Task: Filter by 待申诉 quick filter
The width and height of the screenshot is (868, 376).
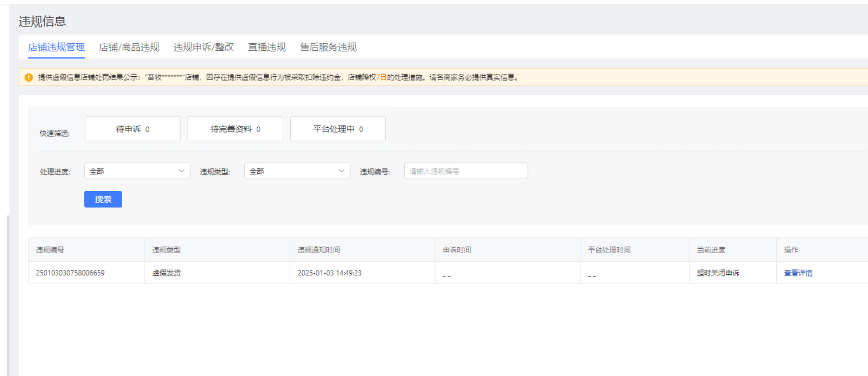Action: coord(132,129)
